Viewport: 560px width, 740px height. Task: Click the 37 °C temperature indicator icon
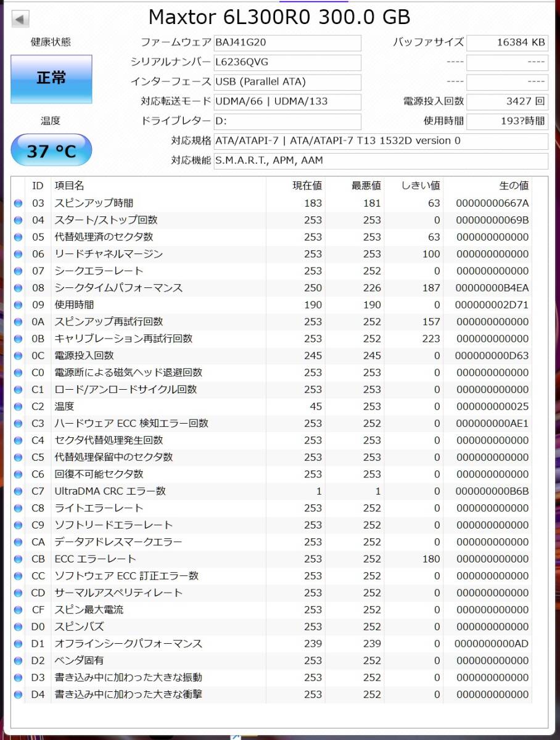pyautogui.click(x=51, y=149)
